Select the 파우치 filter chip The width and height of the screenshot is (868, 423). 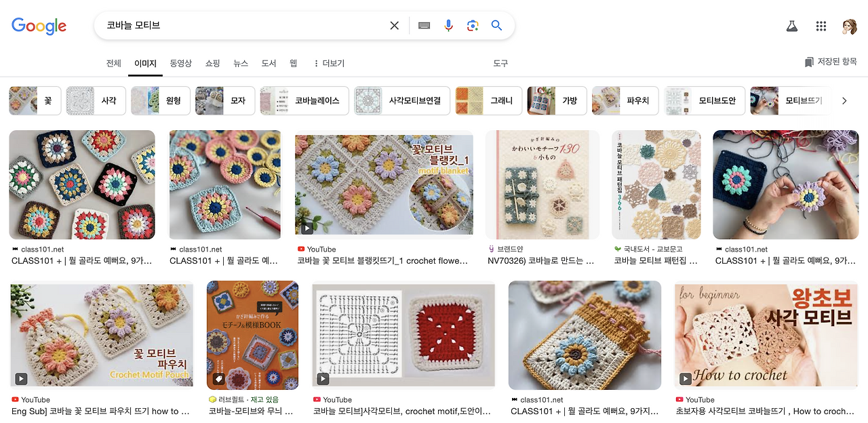[625, 100]
